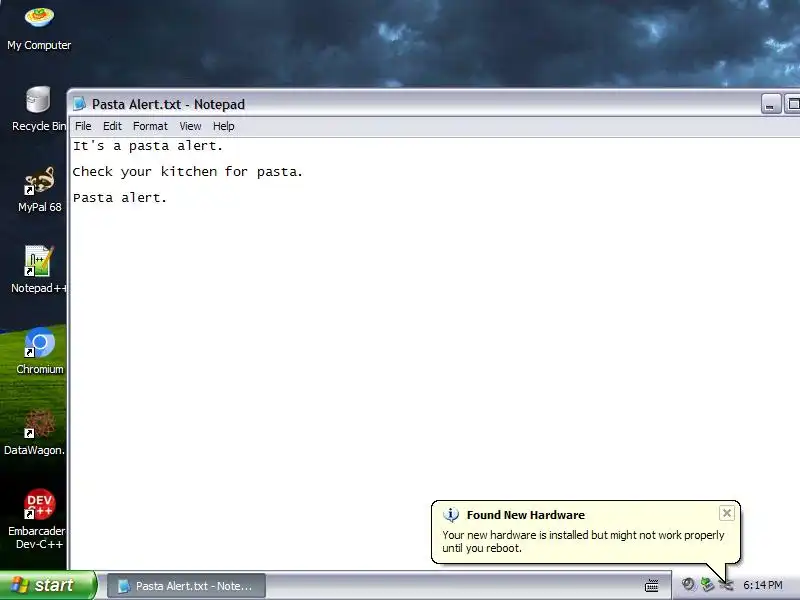The image size is (800, 600).
Task: Select the DataWagon desktop shortcut
Action: [35, 432]
